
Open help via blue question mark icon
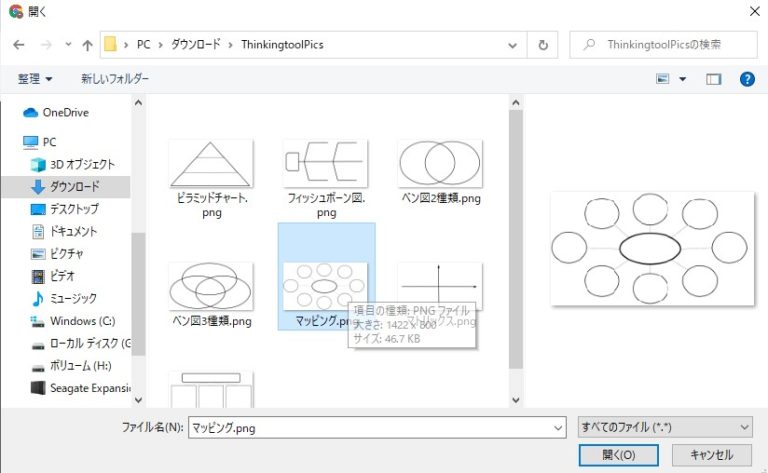pos(746,78)
